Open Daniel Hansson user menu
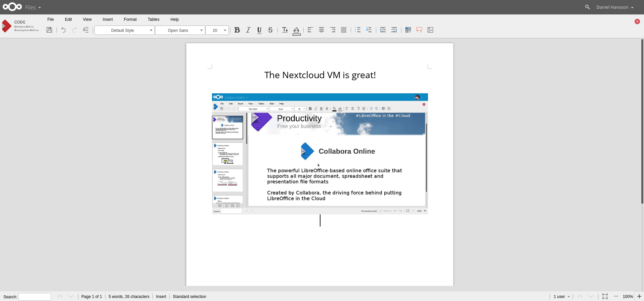The height and width of the screenshot is (301, 644). [615, 7]
